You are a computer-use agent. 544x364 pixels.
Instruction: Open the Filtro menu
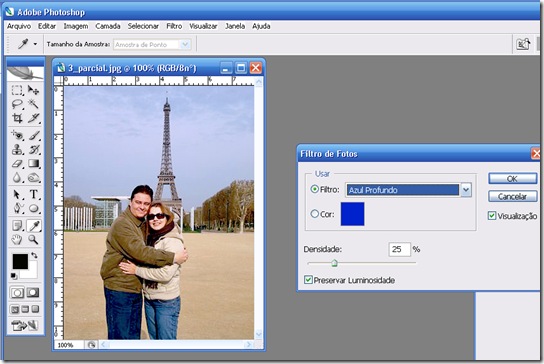pos(174,26)
